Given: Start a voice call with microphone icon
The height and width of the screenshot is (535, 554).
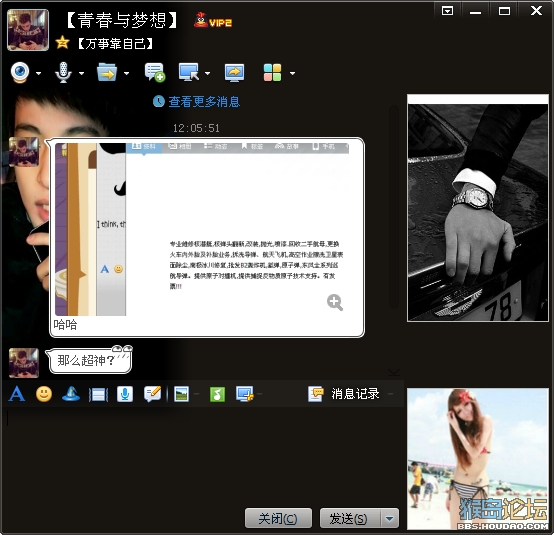Looking at the screenshot, I should 63,72.
